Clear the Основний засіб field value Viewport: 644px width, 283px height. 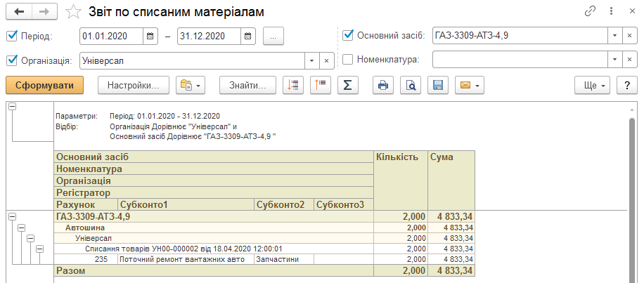[630, 35]
